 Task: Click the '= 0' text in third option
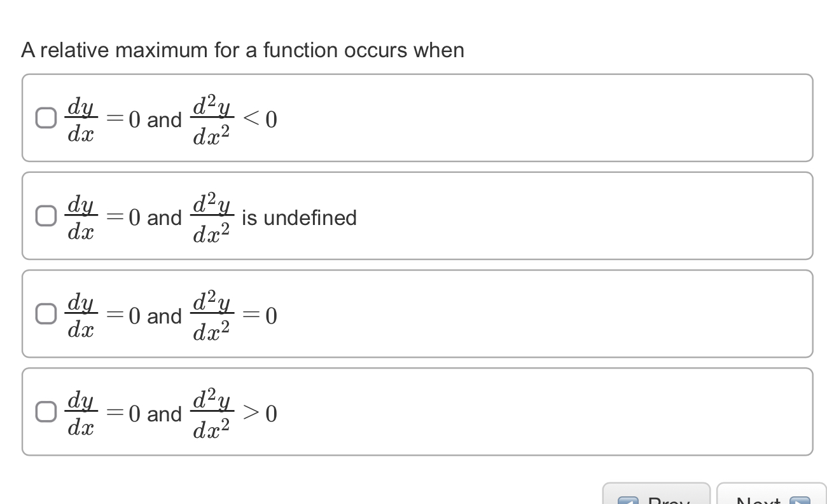(261, 315)
